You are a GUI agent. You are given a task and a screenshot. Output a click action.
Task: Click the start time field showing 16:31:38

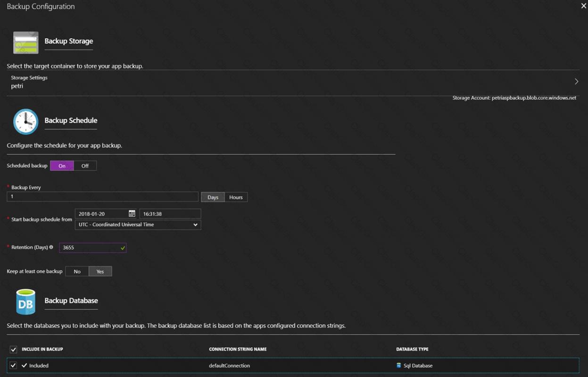coord(170,214)
